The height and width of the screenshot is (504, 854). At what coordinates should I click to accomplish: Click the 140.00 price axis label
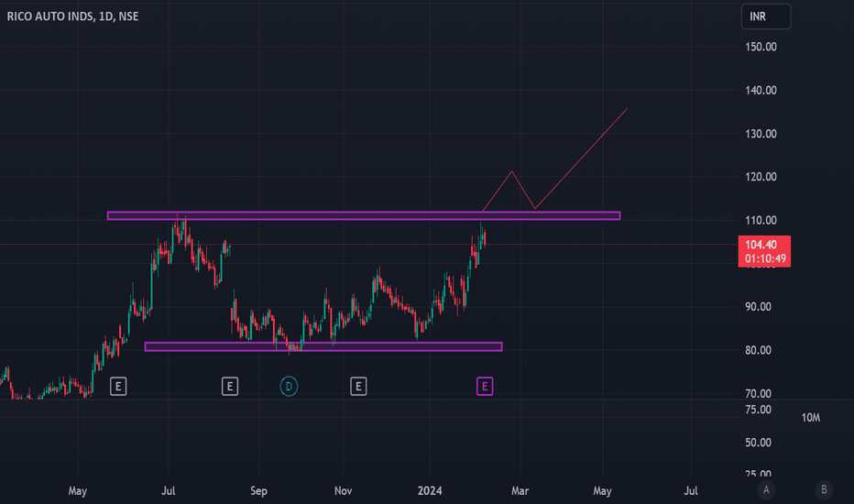pyautogui.click(x=761, y=91)
